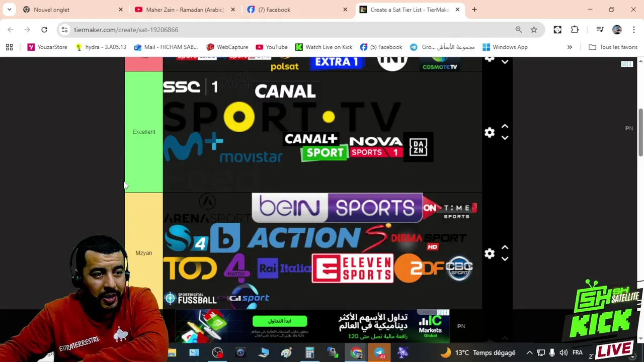Move the Mzyan tier up
The height and width of the screenshot is (362, 644).
(505, 247)
